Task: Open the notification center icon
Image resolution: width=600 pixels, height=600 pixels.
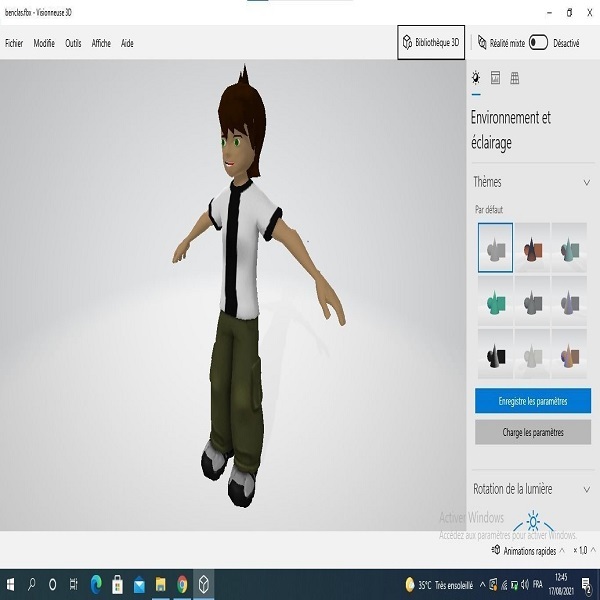Action: [586, 585]
